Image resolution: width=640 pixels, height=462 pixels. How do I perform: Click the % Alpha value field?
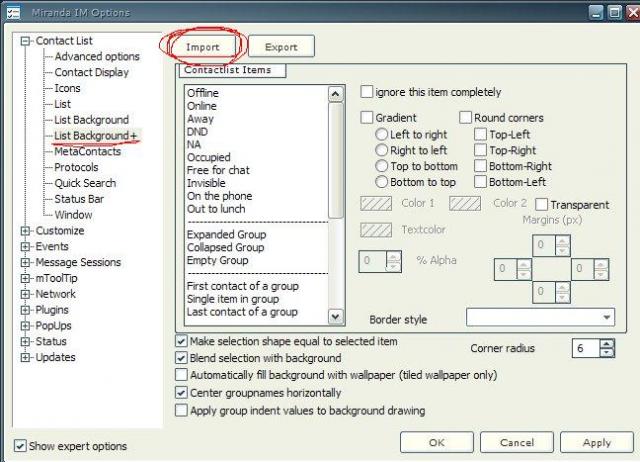pos(372,261)
